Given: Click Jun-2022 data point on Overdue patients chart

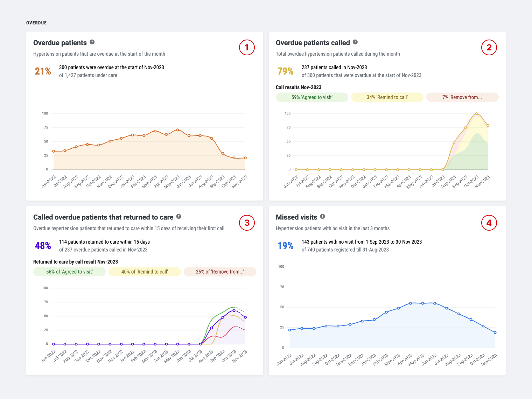Looking at the screenshot, I should tap(54, 151).
